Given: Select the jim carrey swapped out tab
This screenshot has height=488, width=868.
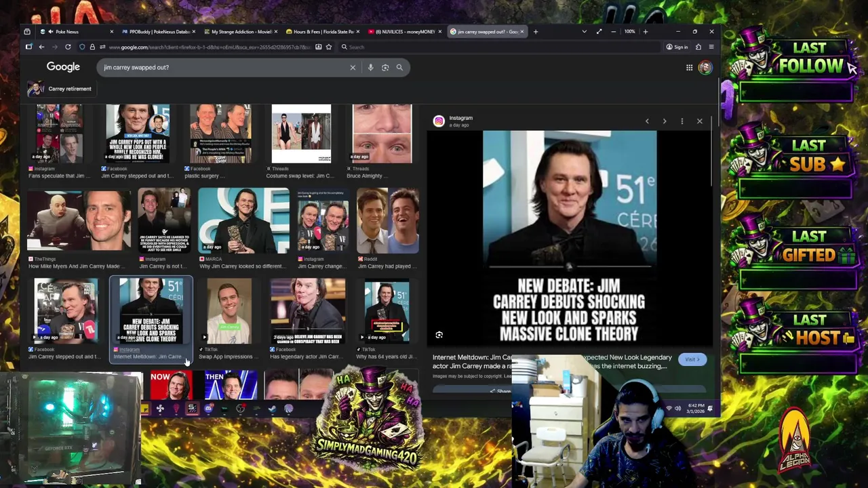Looking at the screenshot, I should coord(486,32).
